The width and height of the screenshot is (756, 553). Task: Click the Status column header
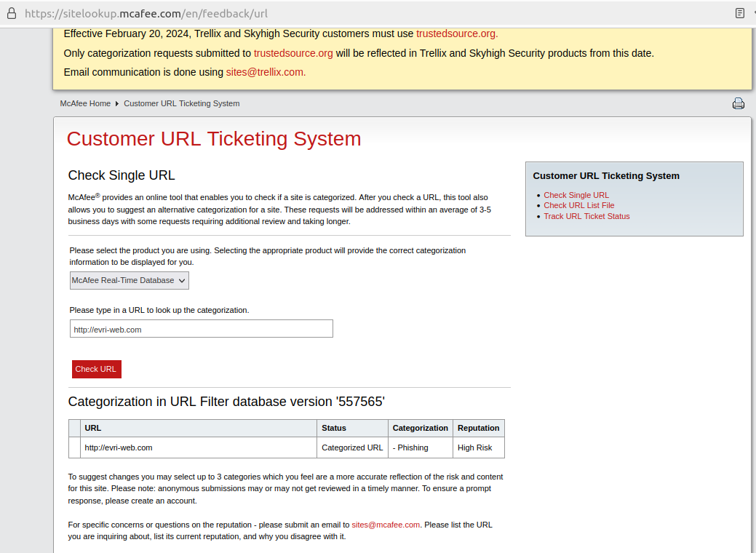(x=352, y=428)
